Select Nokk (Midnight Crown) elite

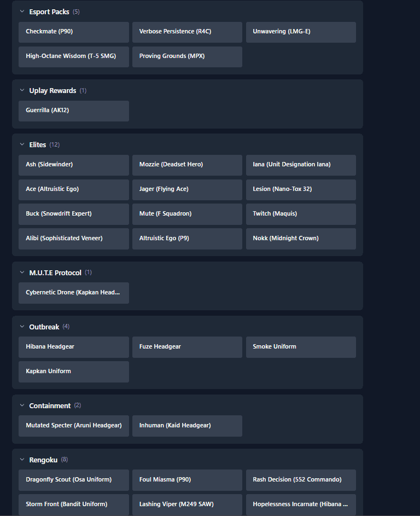[x=301, y=239]
